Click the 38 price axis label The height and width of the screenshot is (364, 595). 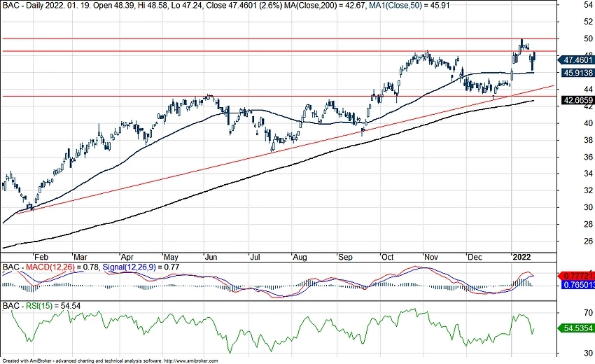click(588, 140)
